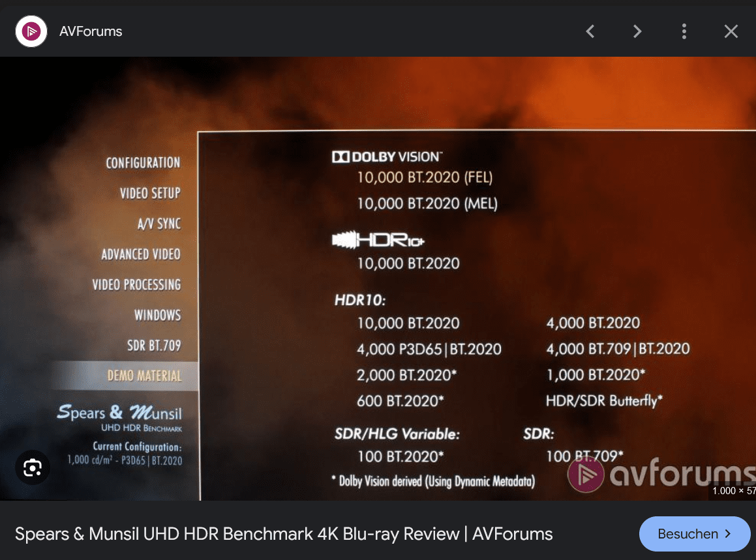The width and height of the screenshot is (756, 560).
Task: Click the Dolby Vision logo heading
Action: pos(387,156)
